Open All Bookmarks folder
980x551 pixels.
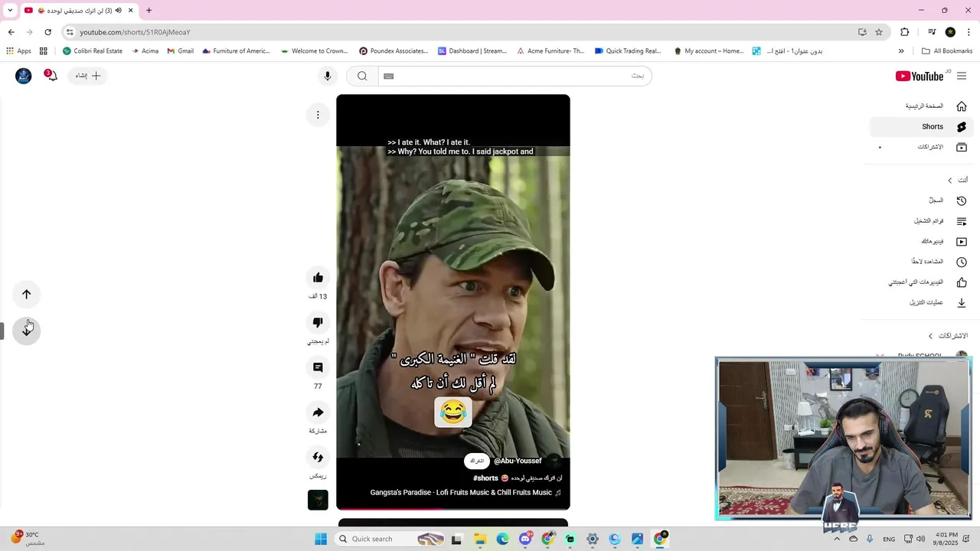coord(947,51)
